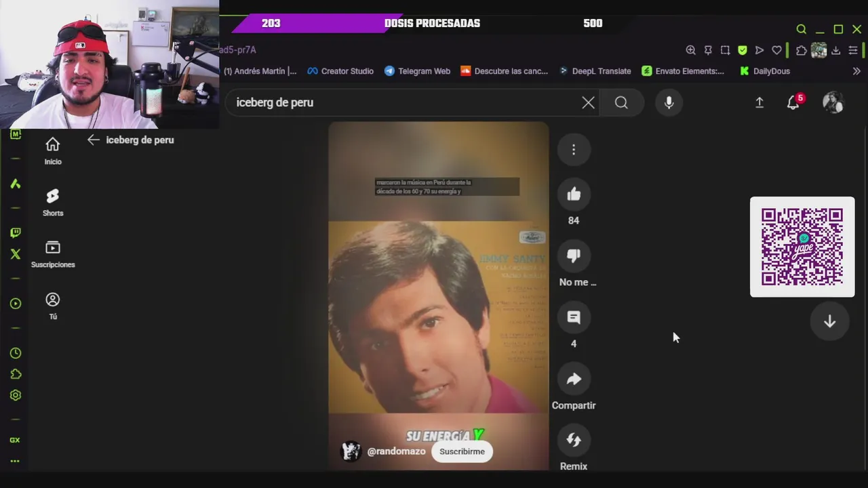Click the Short video player

coord(439,296)
